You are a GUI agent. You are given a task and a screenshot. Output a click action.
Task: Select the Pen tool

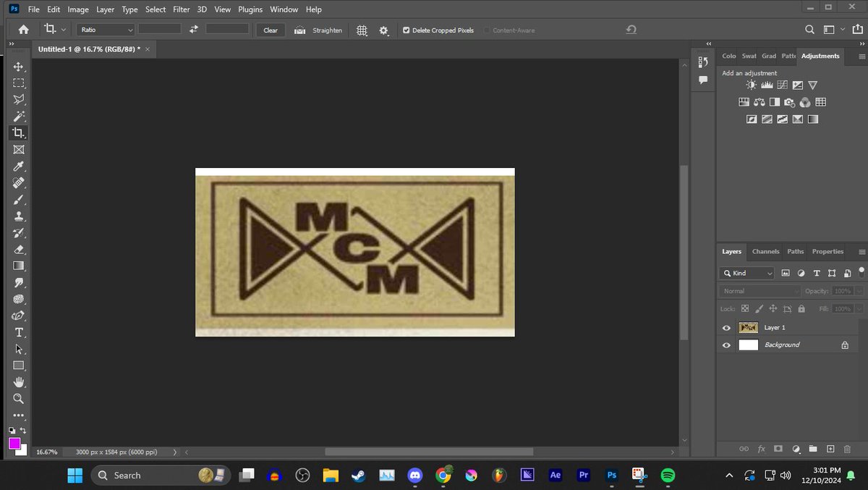[x=19, y=316]
